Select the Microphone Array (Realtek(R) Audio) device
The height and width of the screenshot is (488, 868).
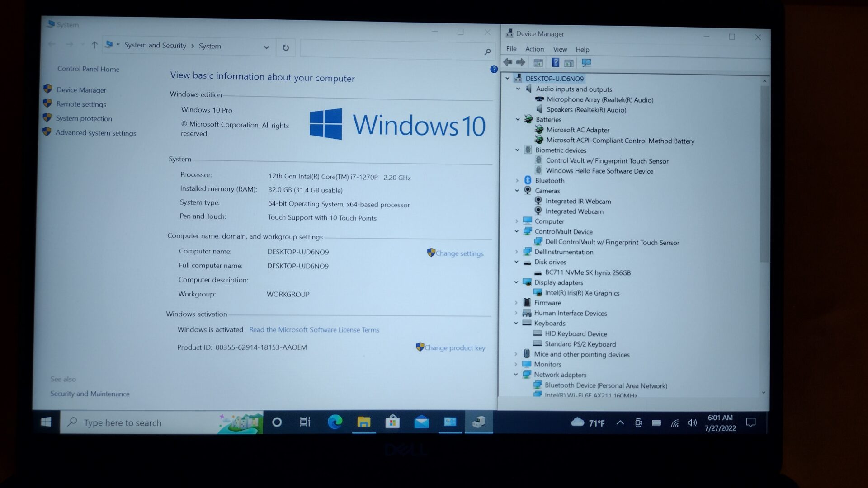coord(599,100)
